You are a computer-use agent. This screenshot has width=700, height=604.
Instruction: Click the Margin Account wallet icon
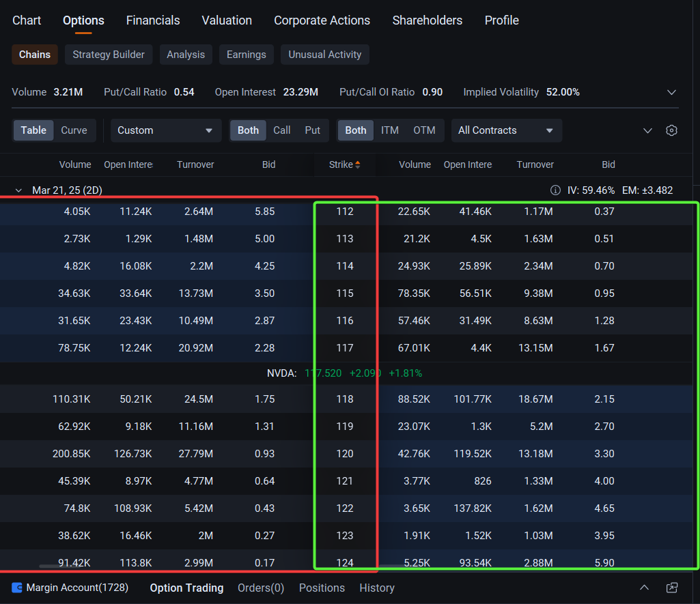[17, 588]
